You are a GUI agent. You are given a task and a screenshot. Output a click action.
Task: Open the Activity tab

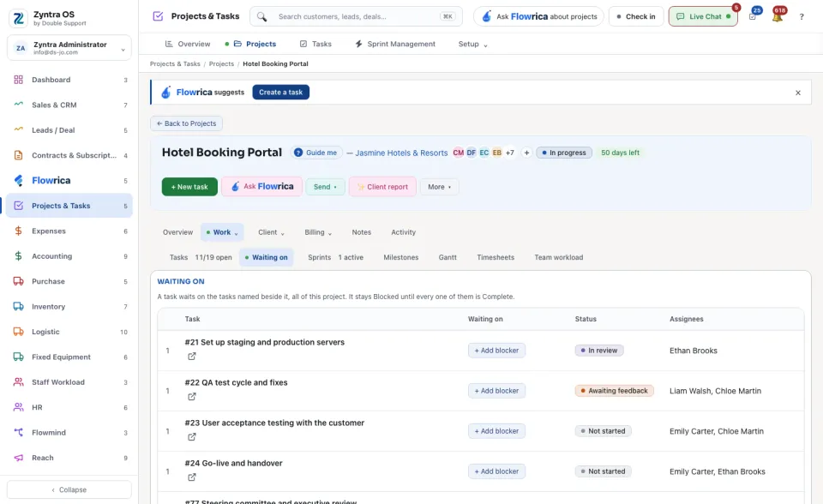pyautogui.click(x=403, y=232)
